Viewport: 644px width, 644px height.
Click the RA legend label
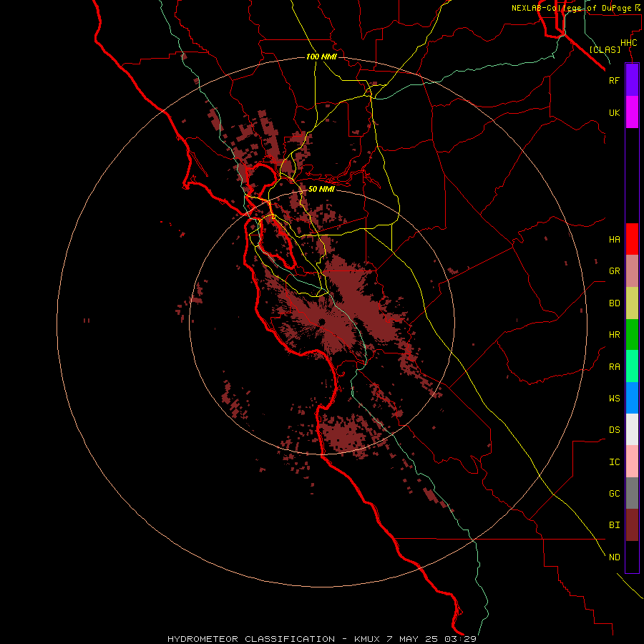click(x=614, y=367)
